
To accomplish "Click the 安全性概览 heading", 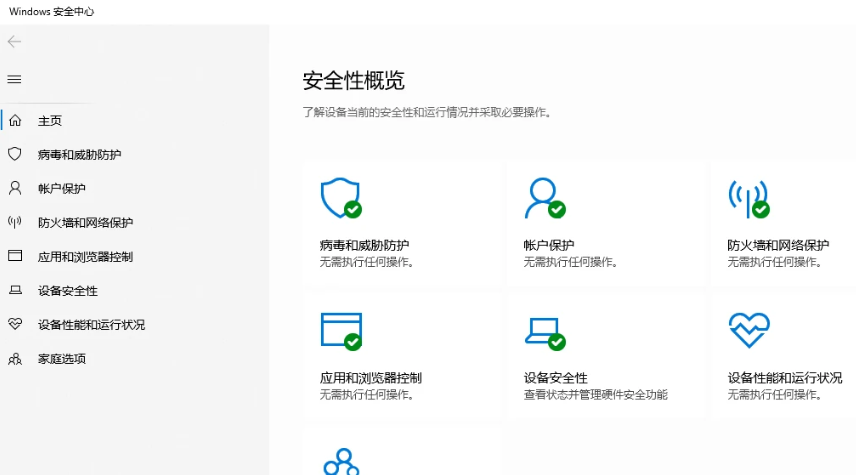I will point(354,81).
